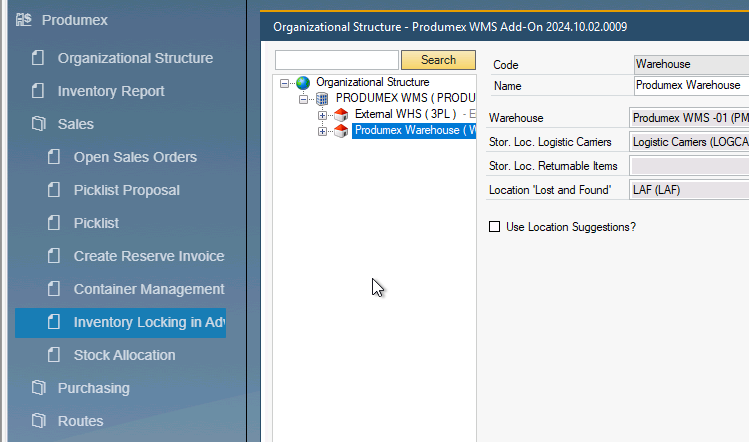Click the Stor. Loc. Logistic Carriers label
This screenshot has width=749, height=442.
[x=550, y=142]
